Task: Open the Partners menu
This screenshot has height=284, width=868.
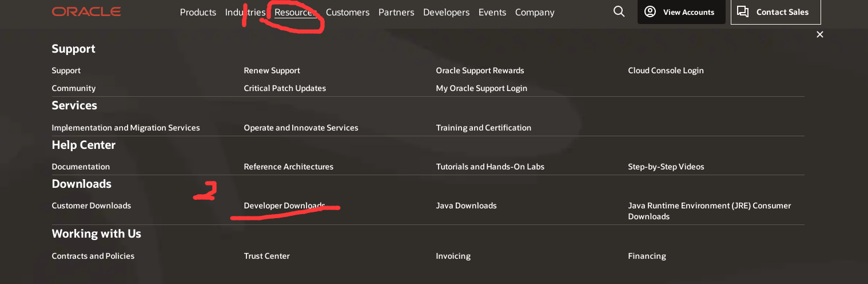Action: coord(396,12)
